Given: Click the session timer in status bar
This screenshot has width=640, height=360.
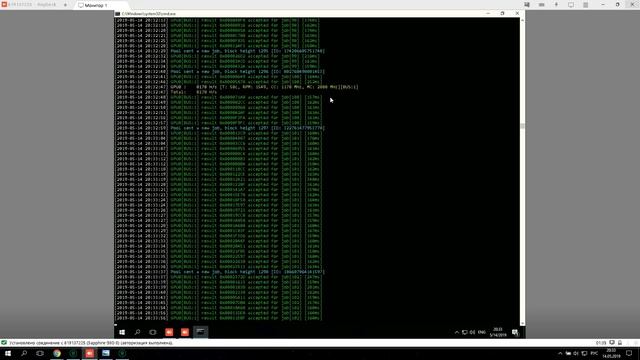Looking at the screenshot, I should pyautogui.click(x=601, y=343).
